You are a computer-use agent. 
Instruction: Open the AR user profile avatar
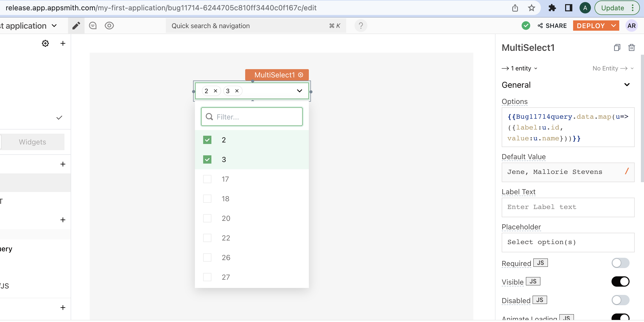[x=631, y=26]
